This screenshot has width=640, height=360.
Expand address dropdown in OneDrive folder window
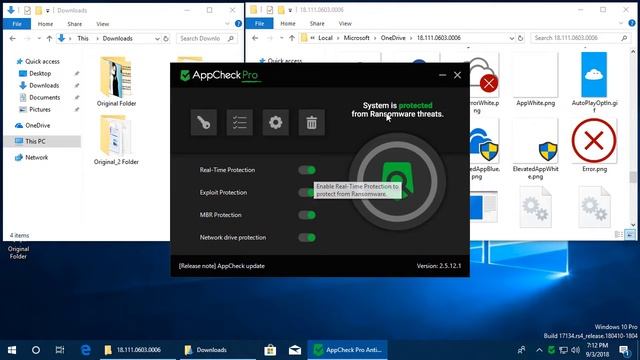pos(511,38)
